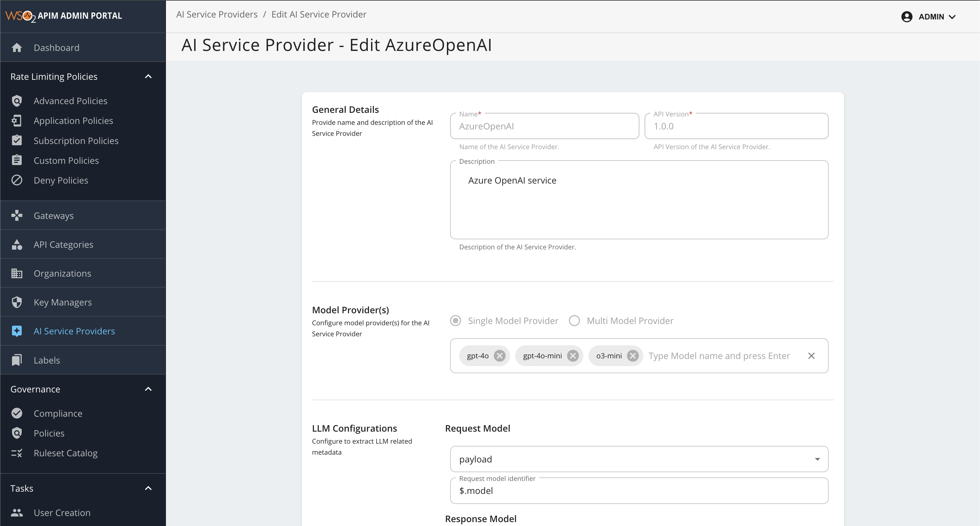
Task: Click the Custom Policies clipboard icon
Action: pyautogui.click(x=17, y=160)
